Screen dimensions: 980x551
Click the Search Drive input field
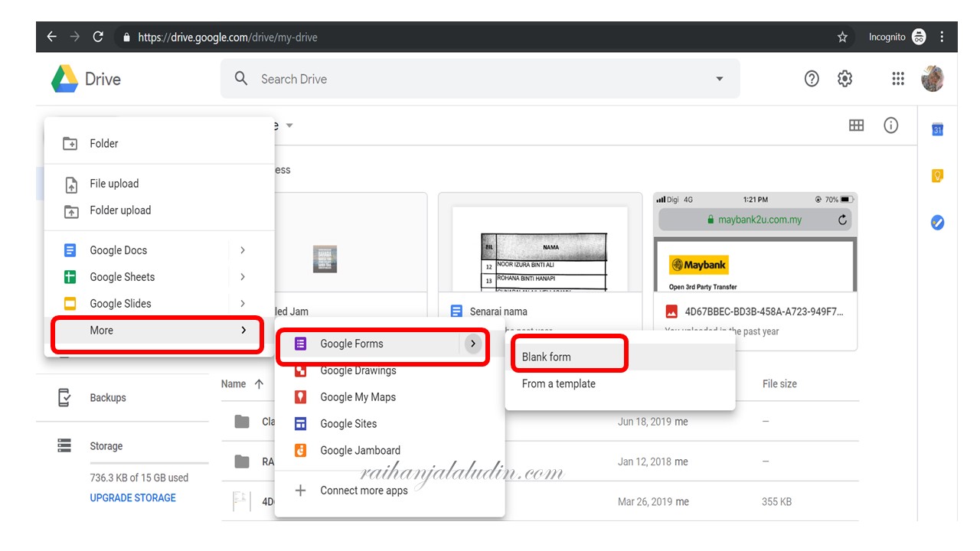(480, 79)
